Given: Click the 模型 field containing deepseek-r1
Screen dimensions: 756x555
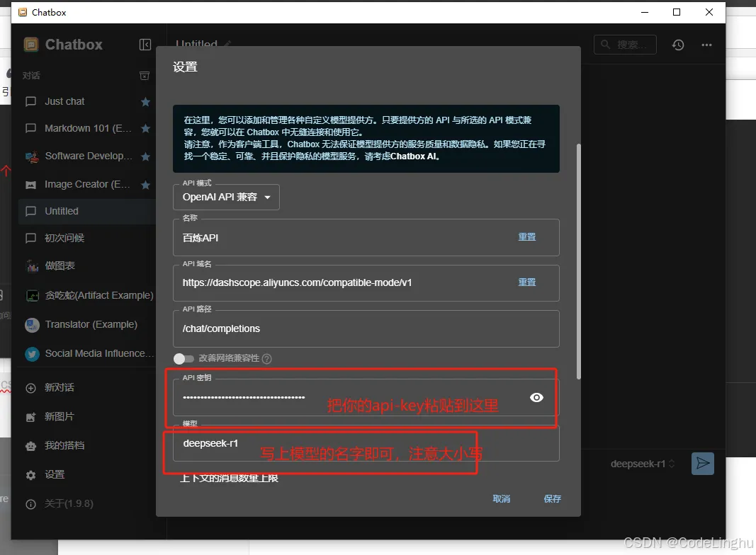Looking at the screenshot, I should 366,443.
